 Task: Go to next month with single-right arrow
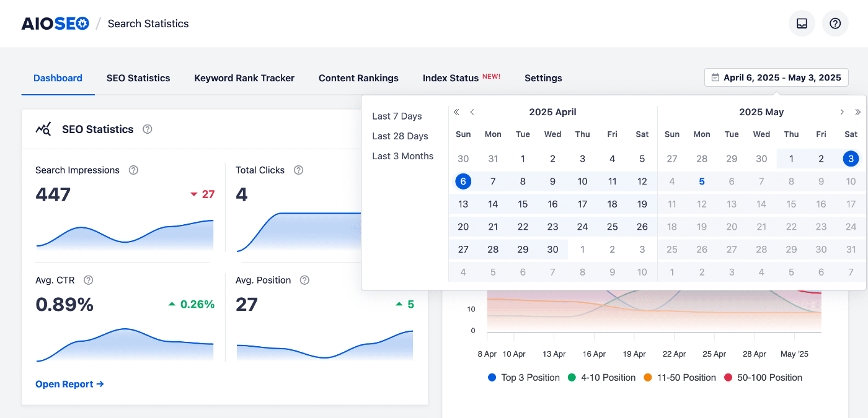(842, 112)
